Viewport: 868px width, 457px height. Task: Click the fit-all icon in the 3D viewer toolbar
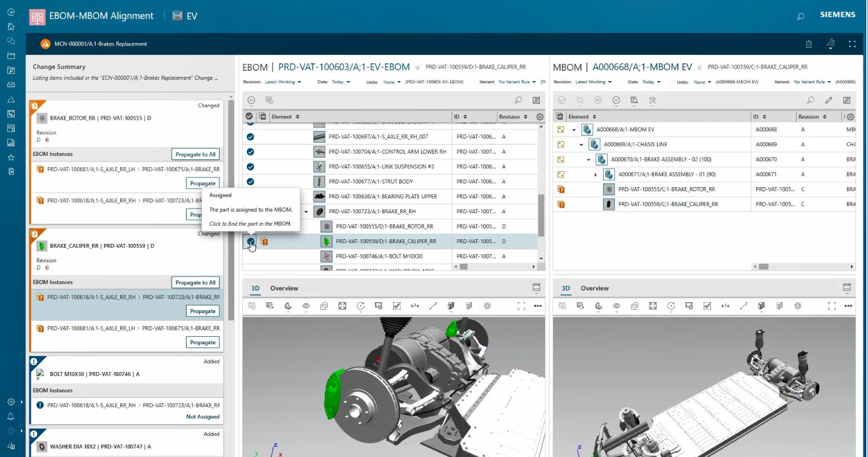point(342,306)
